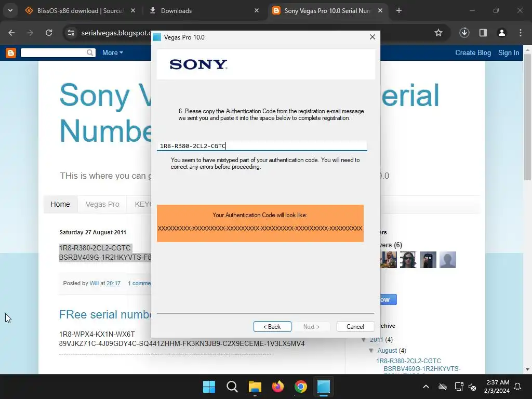This screenshot has height=399, width=532.
Task: Open Chrome three-dot menu
Action: pos(521,33)
